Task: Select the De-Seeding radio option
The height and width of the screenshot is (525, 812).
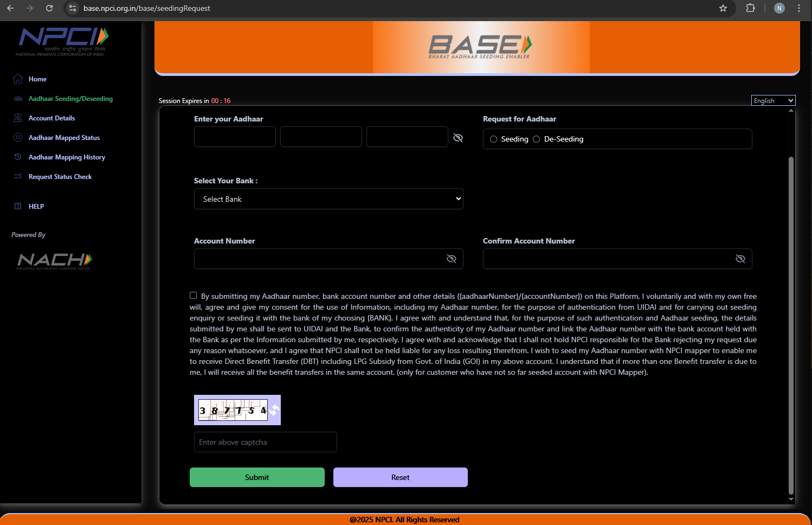Action: tap(537, 139)
